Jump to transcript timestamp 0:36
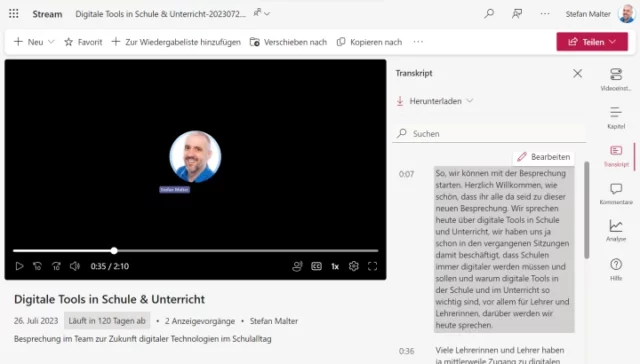Viewport: 640px width, 364px height. point(406,351)
